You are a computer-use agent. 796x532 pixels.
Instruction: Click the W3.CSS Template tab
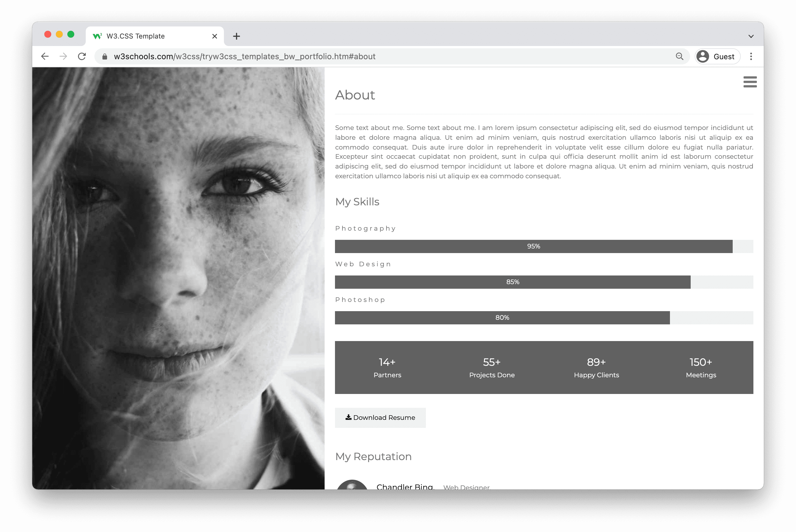click(152, 36)
